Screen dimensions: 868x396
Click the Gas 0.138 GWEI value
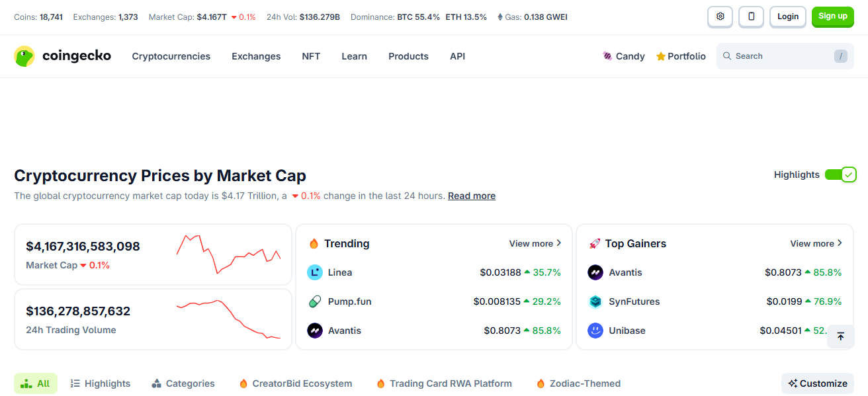(546, 17)
